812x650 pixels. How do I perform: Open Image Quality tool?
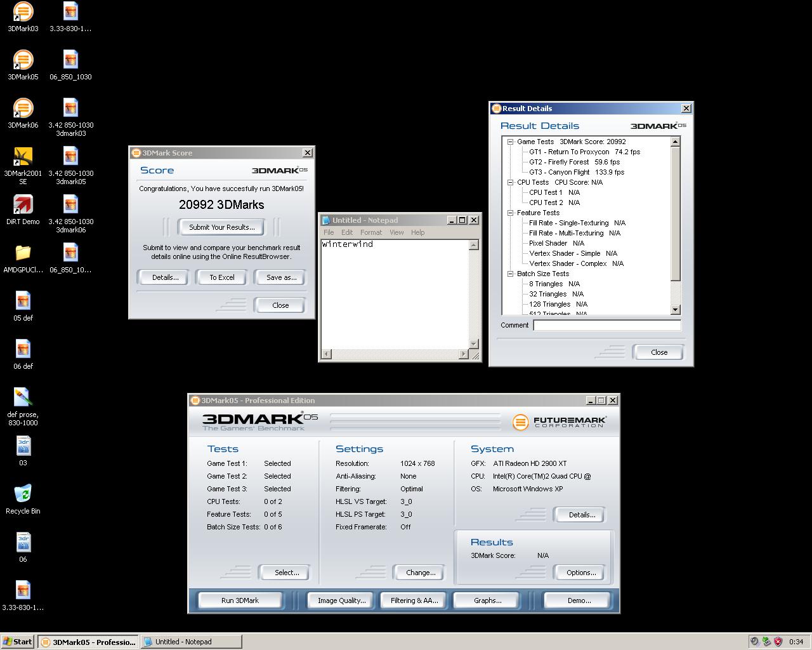coord(341,600)
